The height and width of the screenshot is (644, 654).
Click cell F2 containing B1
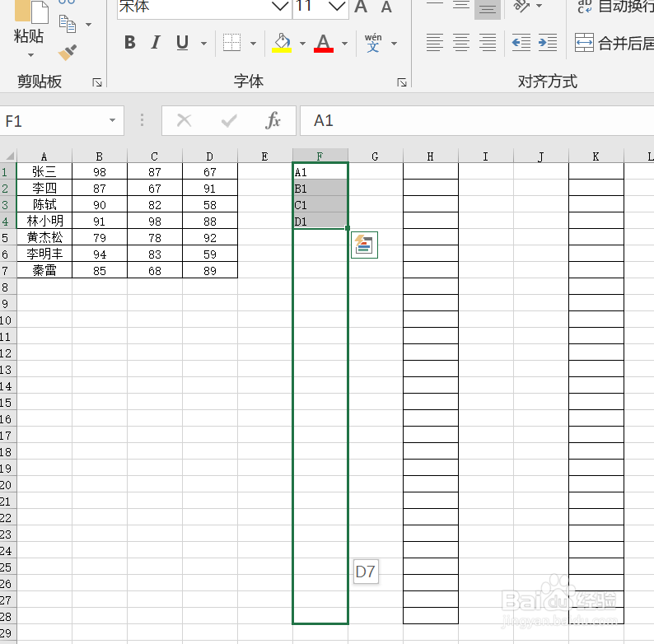tap(320, 188)
